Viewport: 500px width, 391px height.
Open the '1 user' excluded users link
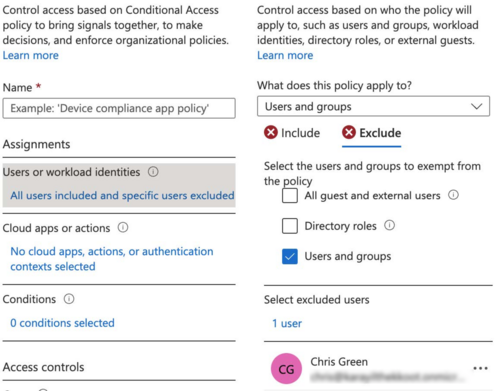click(x=287, y=323)
